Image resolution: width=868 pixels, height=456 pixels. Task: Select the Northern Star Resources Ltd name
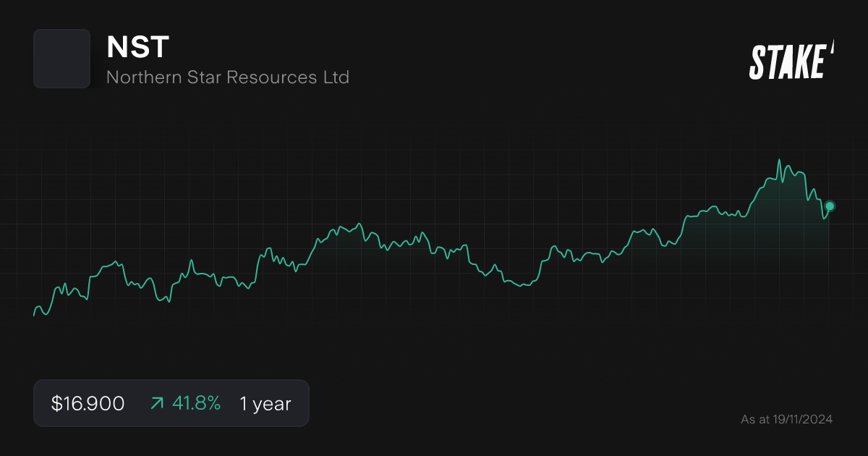[x=229, y=77]
